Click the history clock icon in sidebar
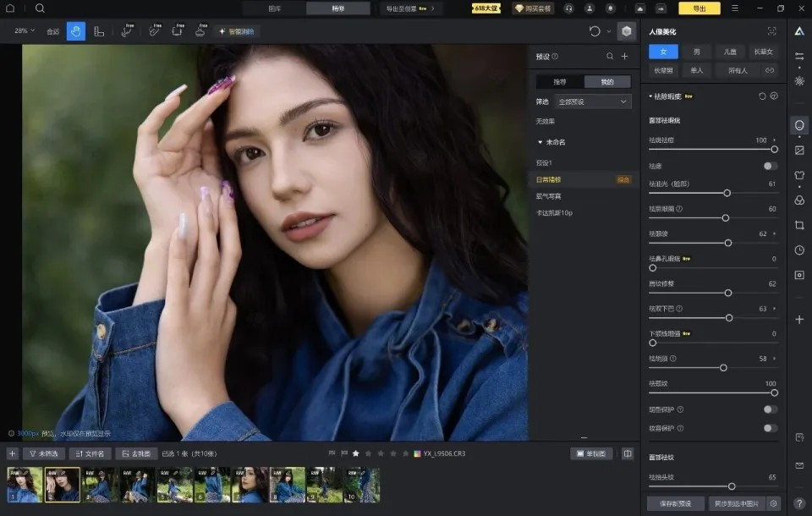The height and width of the screenshot is (516, 812). pos(799,250)
